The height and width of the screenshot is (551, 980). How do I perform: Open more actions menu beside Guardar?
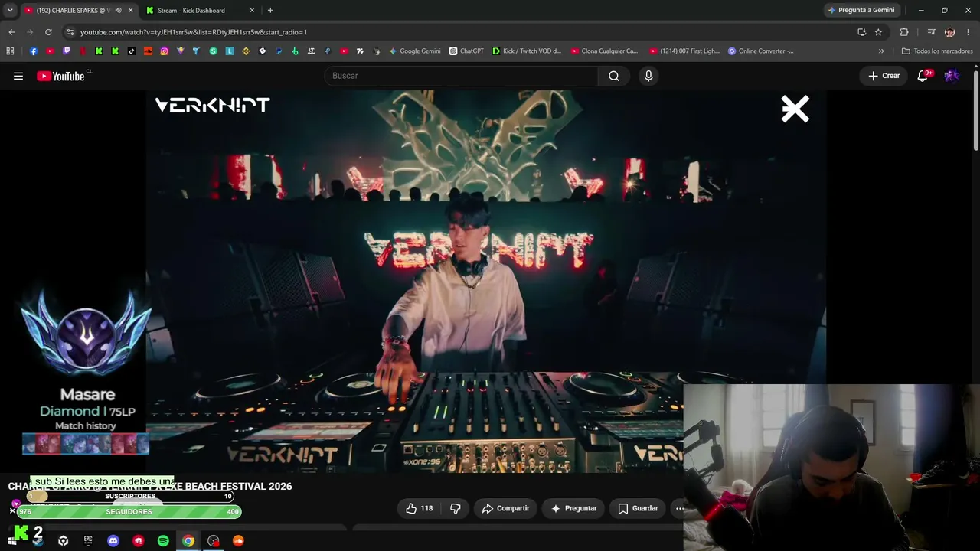(x=679, y=508)
